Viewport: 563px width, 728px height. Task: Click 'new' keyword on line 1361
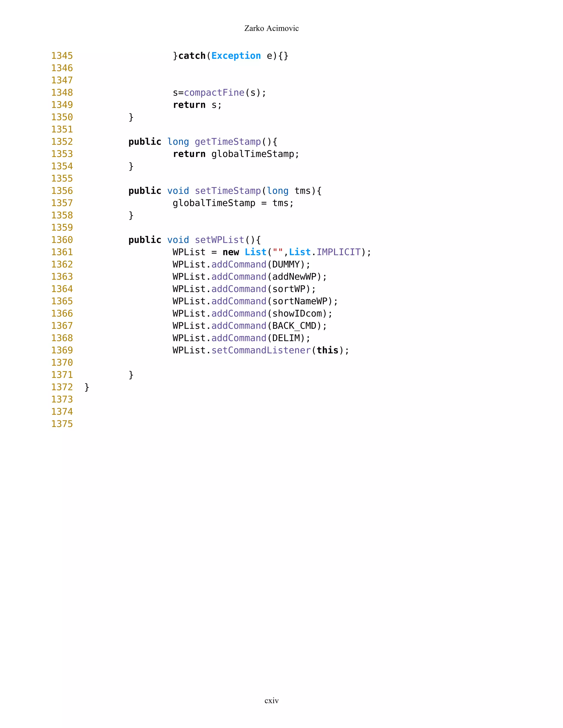pyautogui.click(x=231, y=252)
